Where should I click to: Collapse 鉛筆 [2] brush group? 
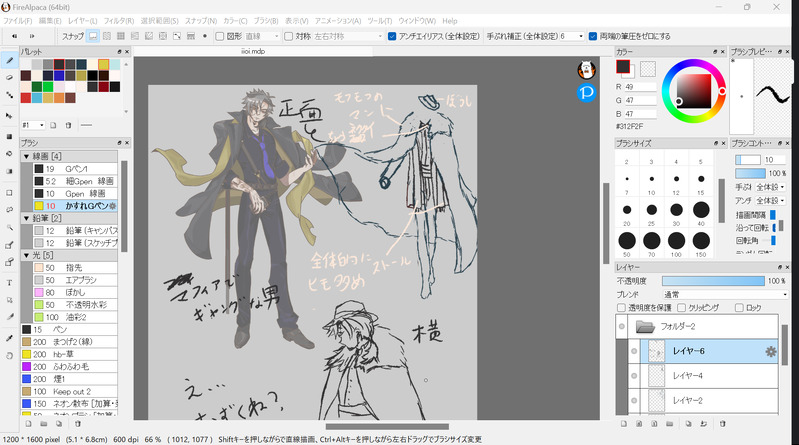(x=26, y=218)
